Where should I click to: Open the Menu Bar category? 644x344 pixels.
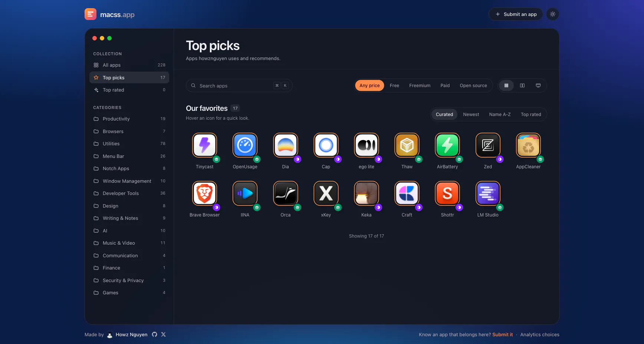tap(129, 156)
